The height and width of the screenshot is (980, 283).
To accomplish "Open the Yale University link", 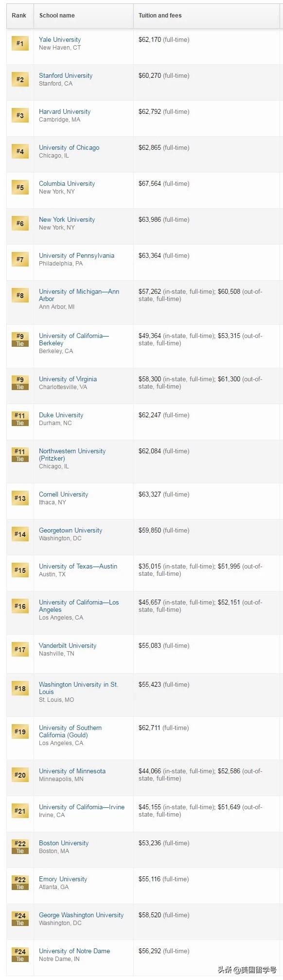I will (x=60, y=39).
